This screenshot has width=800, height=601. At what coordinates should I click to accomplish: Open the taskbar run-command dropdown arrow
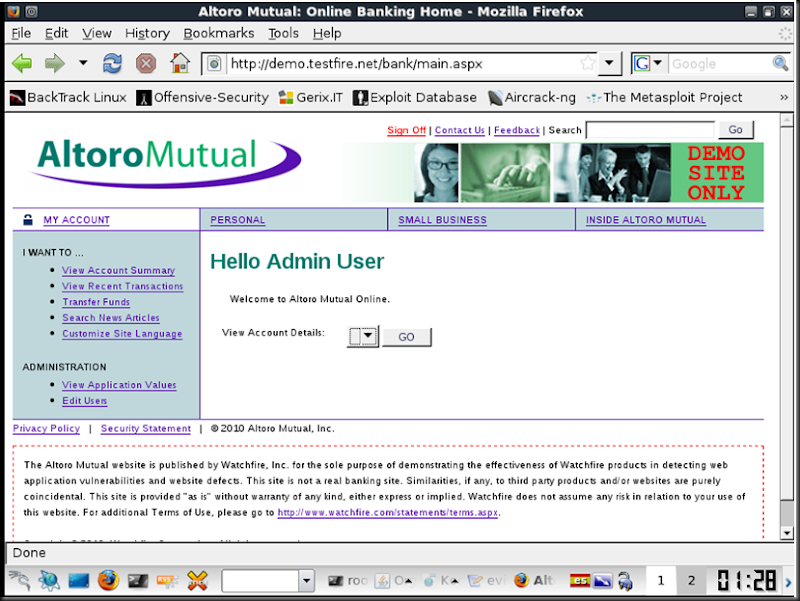[x=306, y=581]
